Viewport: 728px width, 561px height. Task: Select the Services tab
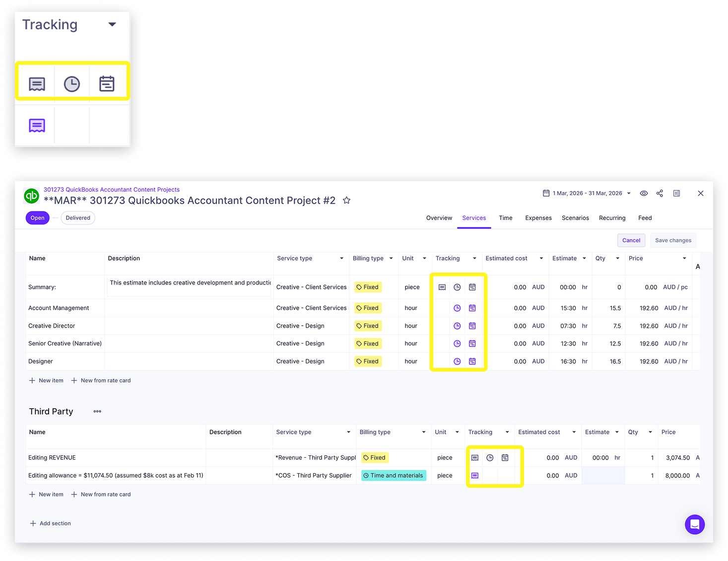[474, 218]
